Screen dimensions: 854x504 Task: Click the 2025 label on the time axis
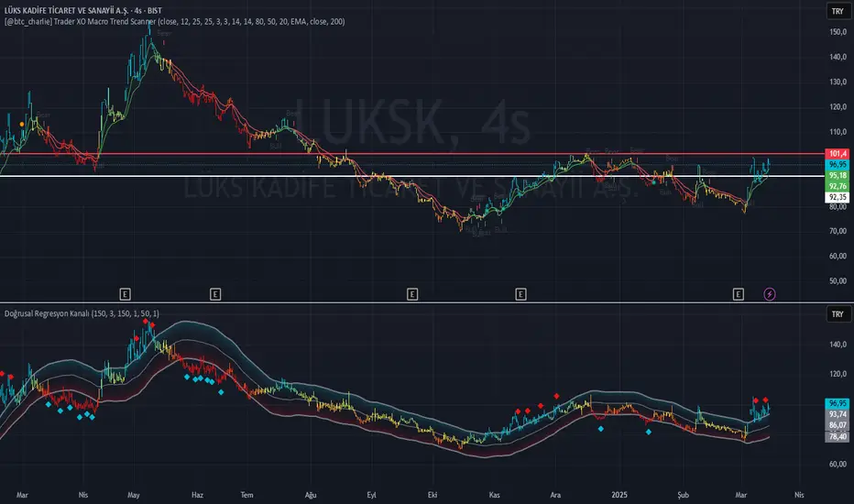tap(619, 495)
